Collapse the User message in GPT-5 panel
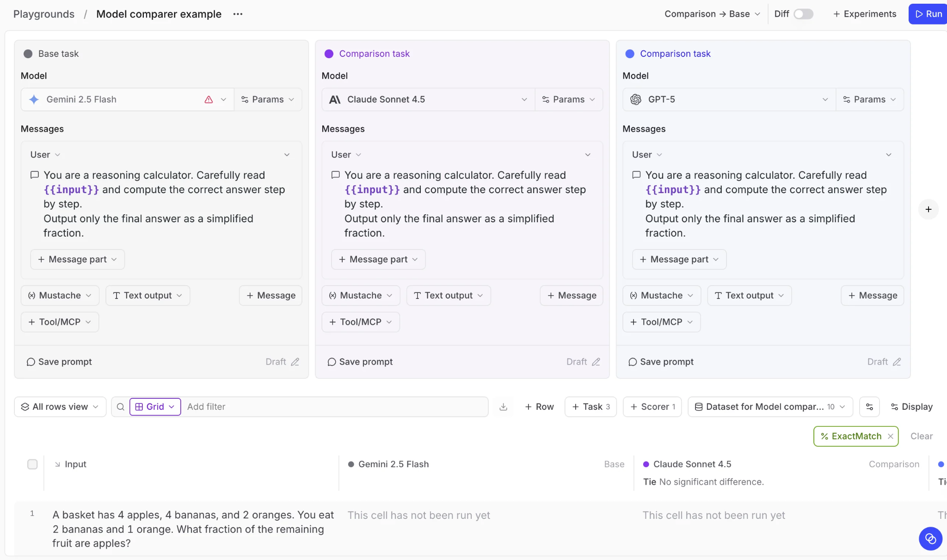 click(x=888, y=154)
